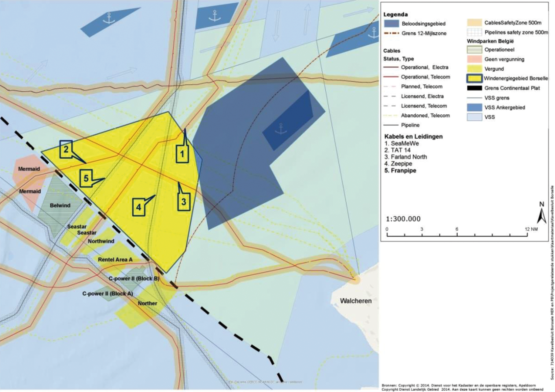Click the VSS Ankergebied legend swatch
The image size is (555, 392).
474,107
